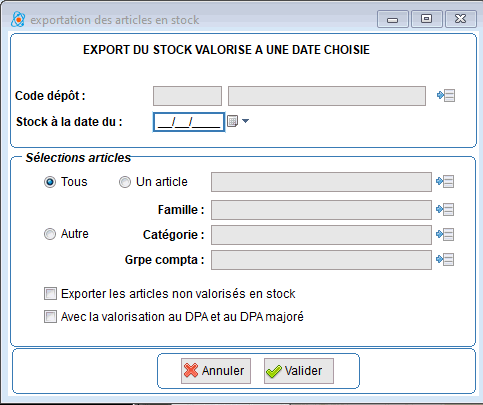Screen dimensions: 483x405
Task: Click the Famille text field
Action: tap(321, 210)
